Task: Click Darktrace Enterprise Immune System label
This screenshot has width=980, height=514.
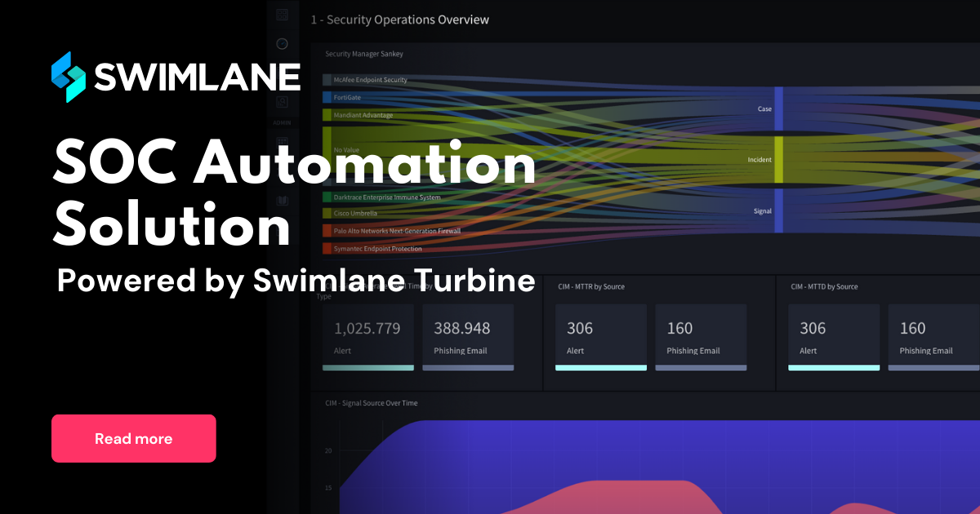Action: (x=387, y=197)
